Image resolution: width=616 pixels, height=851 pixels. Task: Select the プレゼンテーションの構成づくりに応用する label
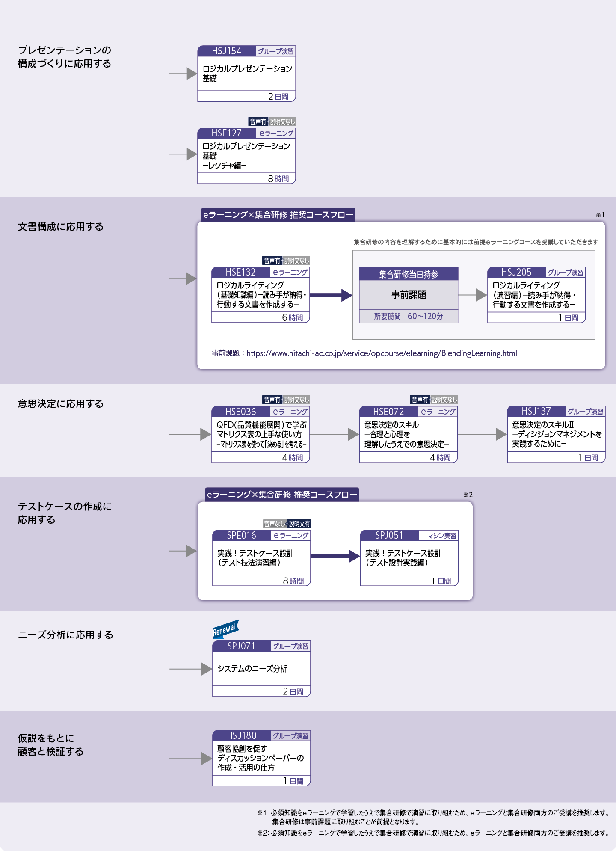(65, 57)
